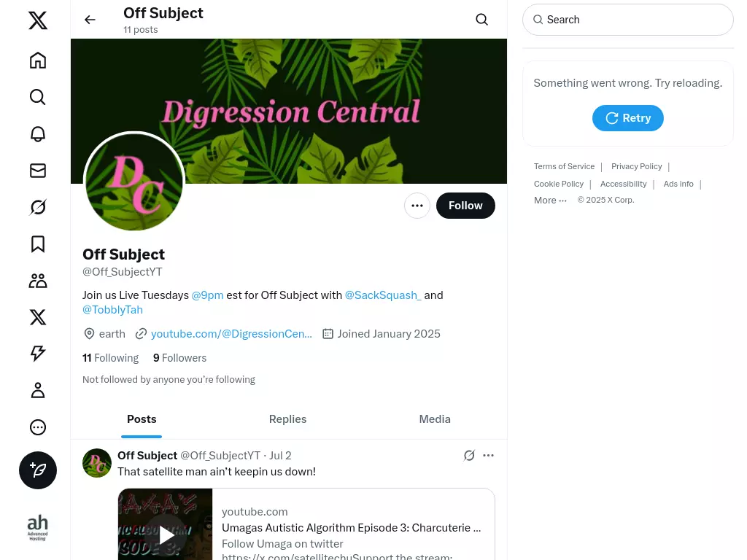Open the lightning bolt sidebar icon
Image resolution: width=747 pixels, height=560 pixels.
click(38, 354)
